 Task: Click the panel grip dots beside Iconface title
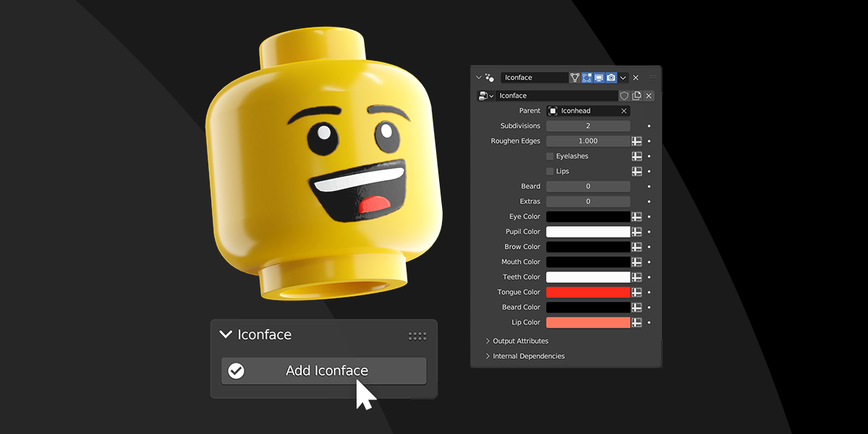click(x=417, y=336)
